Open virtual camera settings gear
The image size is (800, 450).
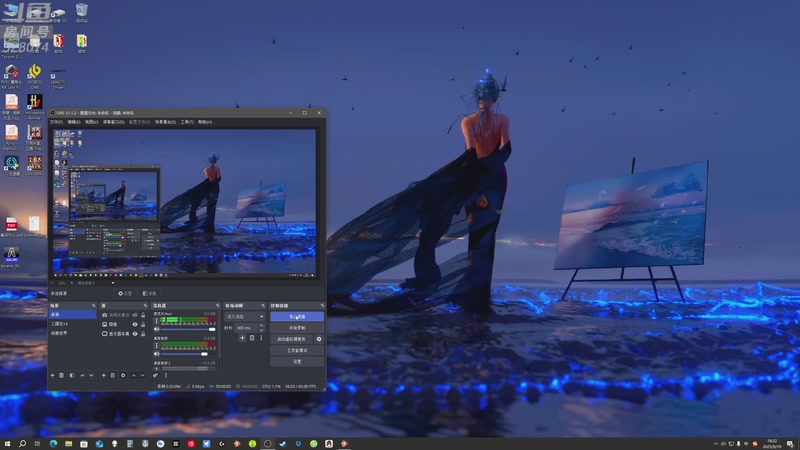(319, 339)
